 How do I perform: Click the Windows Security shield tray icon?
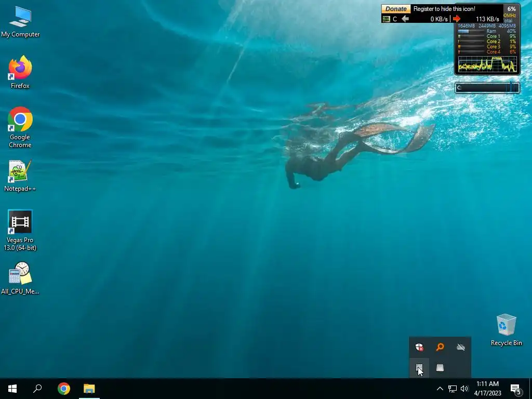tap(419, 347)
